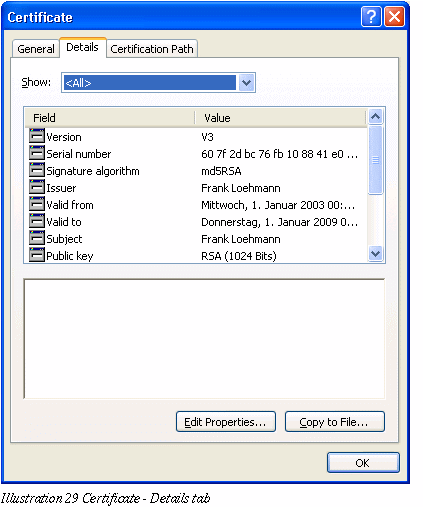Click the Mittwoch, 1. Januar 2003 value

[278, 205]
